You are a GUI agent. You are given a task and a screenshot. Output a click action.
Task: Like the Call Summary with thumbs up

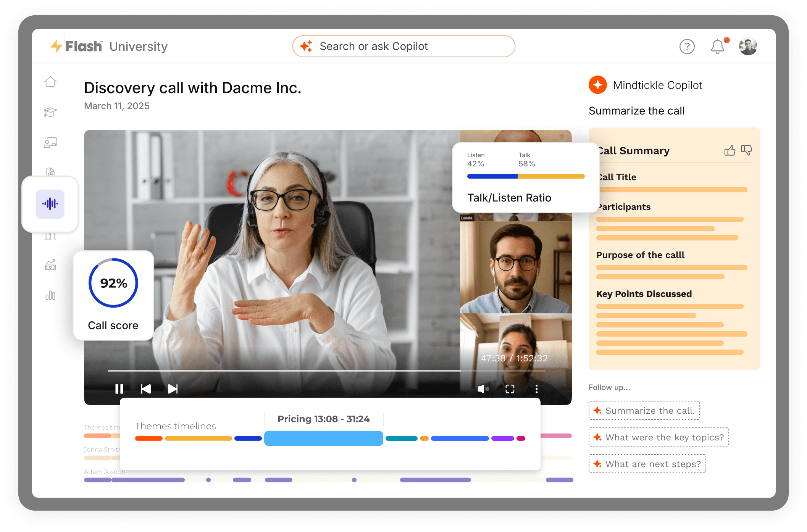730,150
